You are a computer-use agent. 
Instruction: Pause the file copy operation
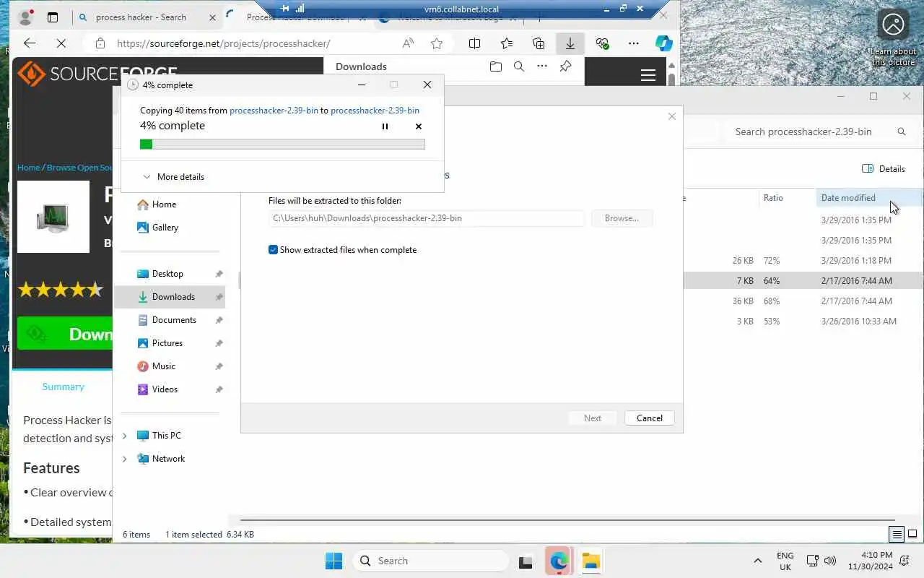point(385,126)
